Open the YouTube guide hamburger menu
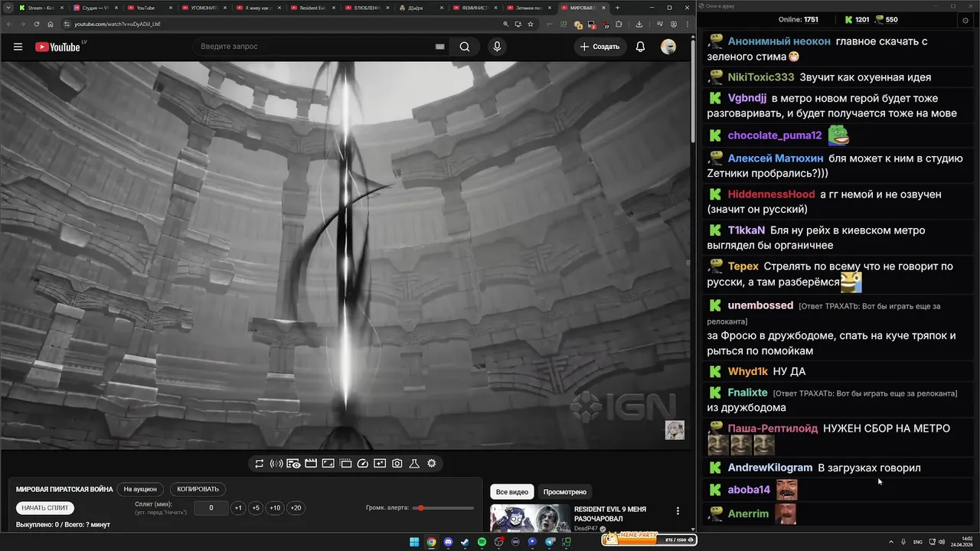Viewport: 980px width, 551px height. coord(18,47)
